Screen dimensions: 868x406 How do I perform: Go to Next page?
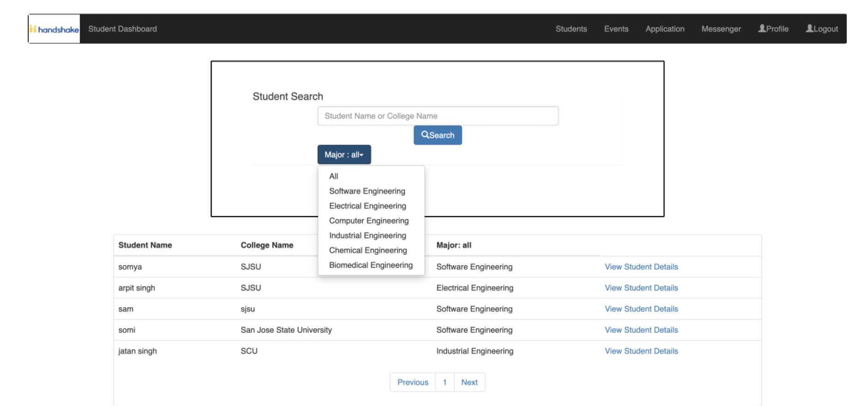[470, 382]
